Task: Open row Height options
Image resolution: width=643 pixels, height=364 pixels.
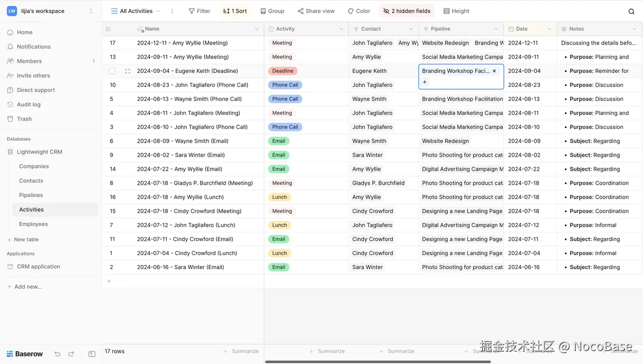Action: [x=457, y=11]
